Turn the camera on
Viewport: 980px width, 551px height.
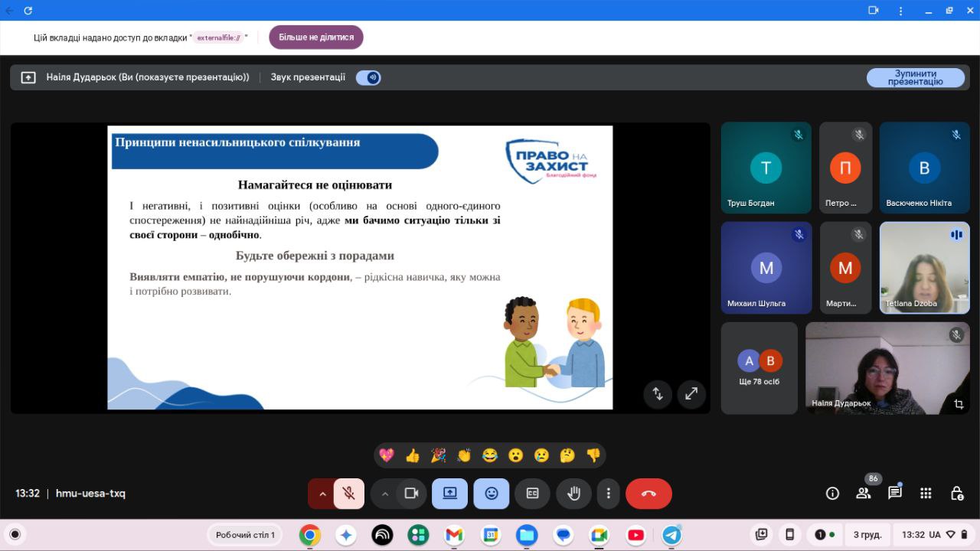(x=411, y=494)
